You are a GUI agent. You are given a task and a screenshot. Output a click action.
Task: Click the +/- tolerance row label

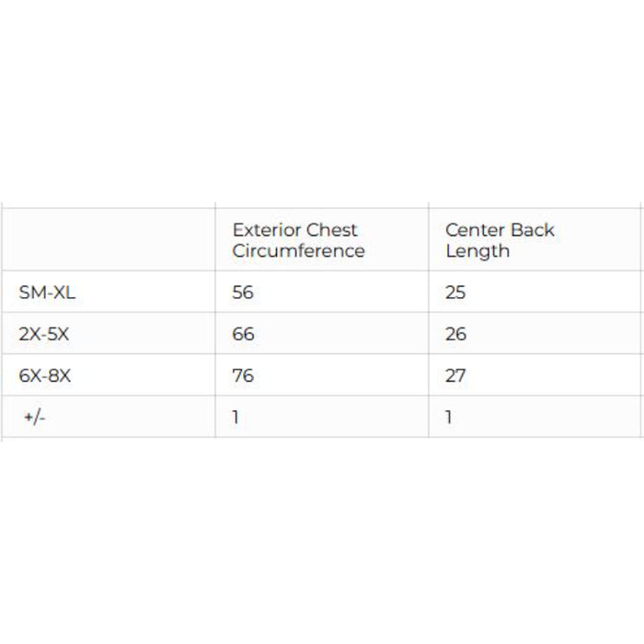[x=34, y=417]
